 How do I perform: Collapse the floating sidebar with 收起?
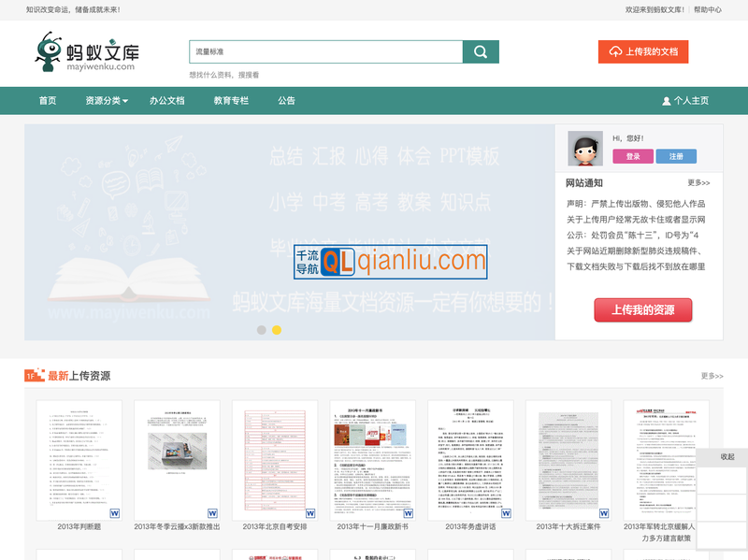[x=727, y=457]
